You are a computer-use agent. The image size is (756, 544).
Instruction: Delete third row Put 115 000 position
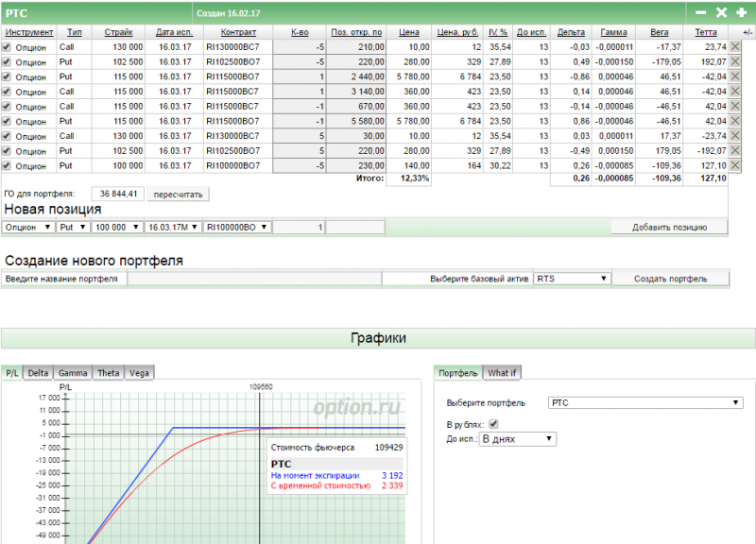click(736, 76)
